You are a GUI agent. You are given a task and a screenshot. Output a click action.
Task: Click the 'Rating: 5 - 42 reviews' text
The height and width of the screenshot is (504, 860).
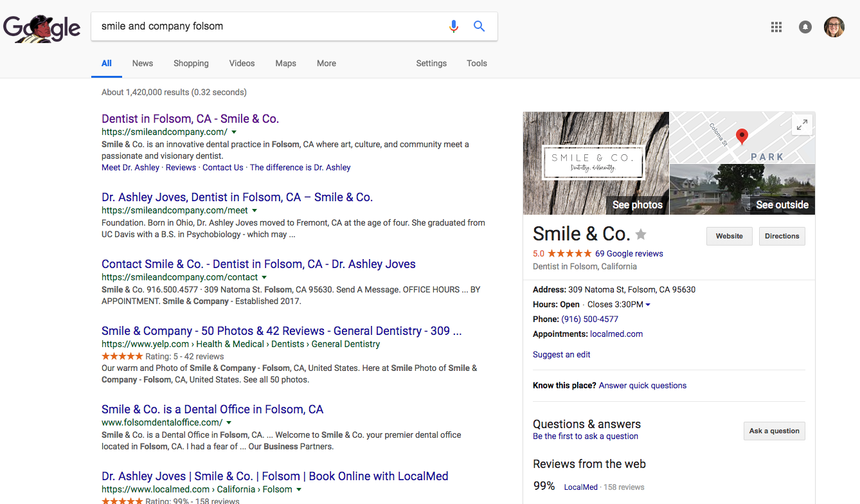click(184, 357)
